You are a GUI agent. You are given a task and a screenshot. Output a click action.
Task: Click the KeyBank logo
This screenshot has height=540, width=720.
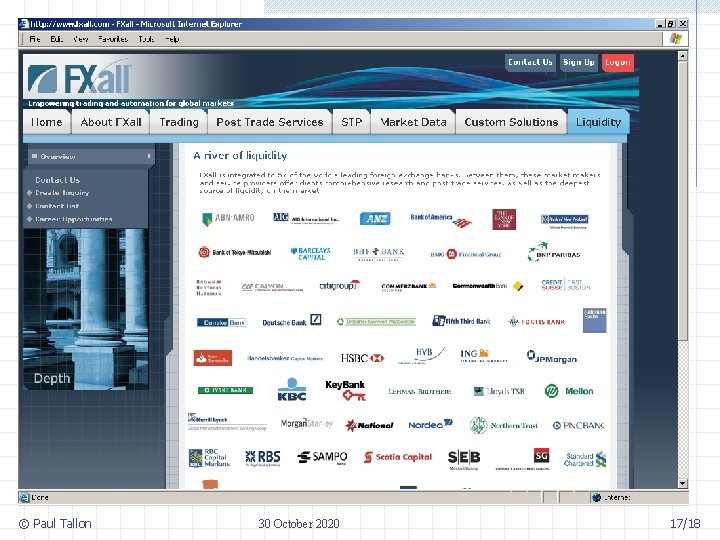point(345,390)
